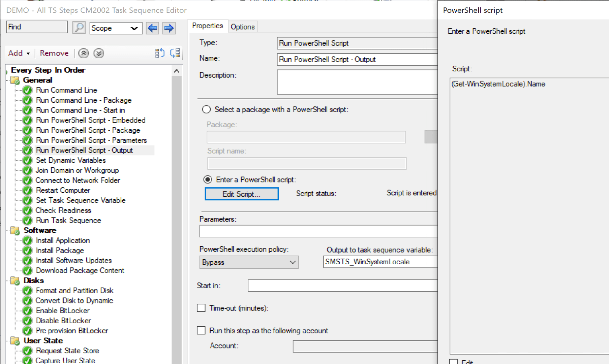Move the selected step down using the chevron icon

(98, 53)
